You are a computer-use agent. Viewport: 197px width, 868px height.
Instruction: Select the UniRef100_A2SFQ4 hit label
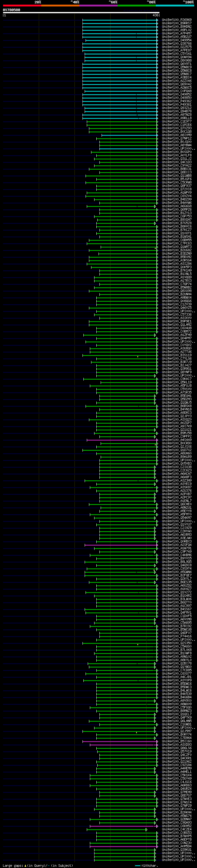pos(177,545)
